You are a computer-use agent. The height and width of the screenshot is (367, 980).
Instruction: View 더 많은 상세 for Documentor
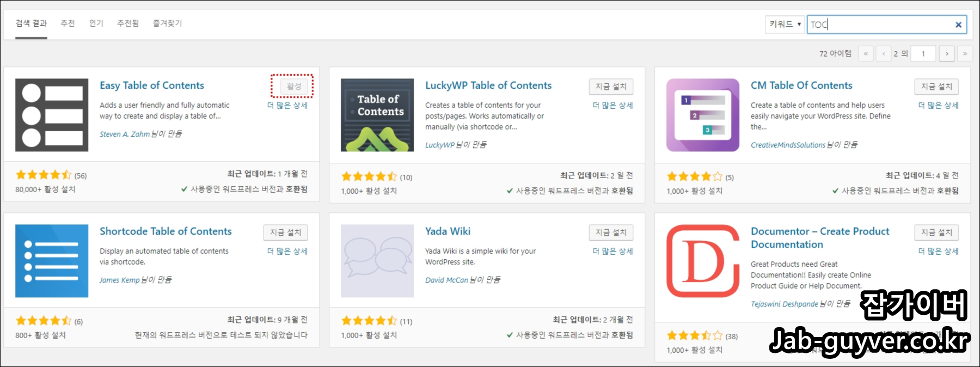[939, 251]
